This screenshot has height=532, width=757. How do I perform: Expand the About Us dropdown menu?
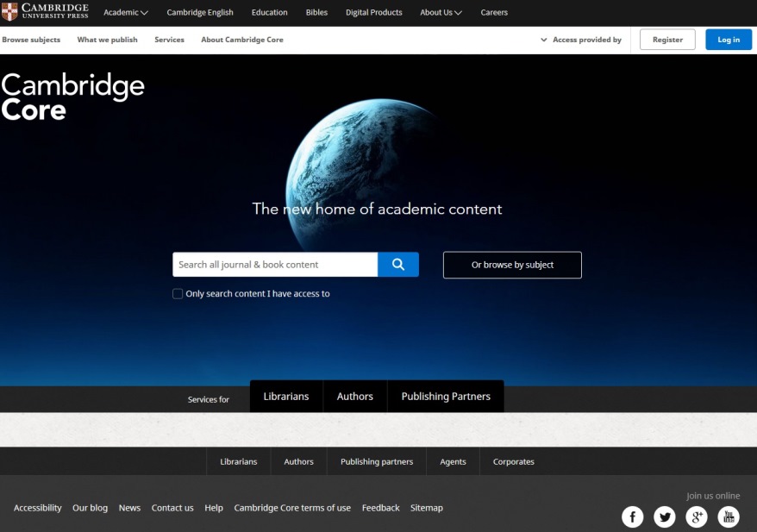pos(441,13)
